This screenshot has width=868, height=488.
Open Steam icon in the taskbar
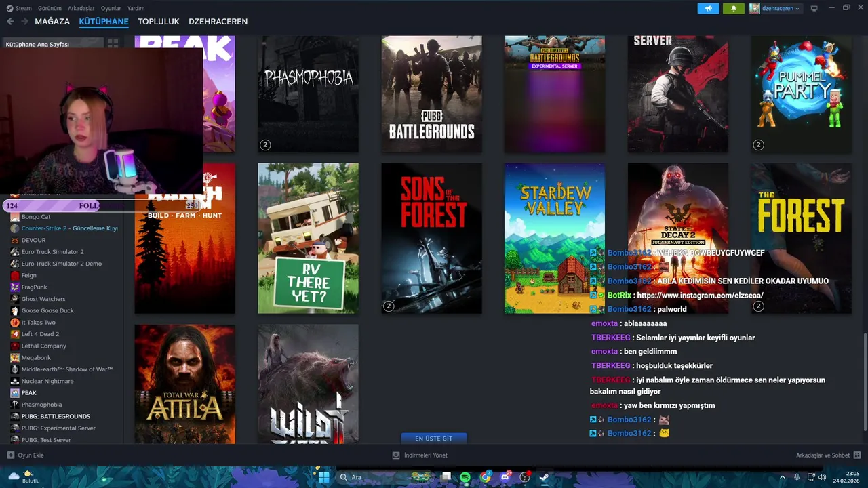tap(544, 477)
